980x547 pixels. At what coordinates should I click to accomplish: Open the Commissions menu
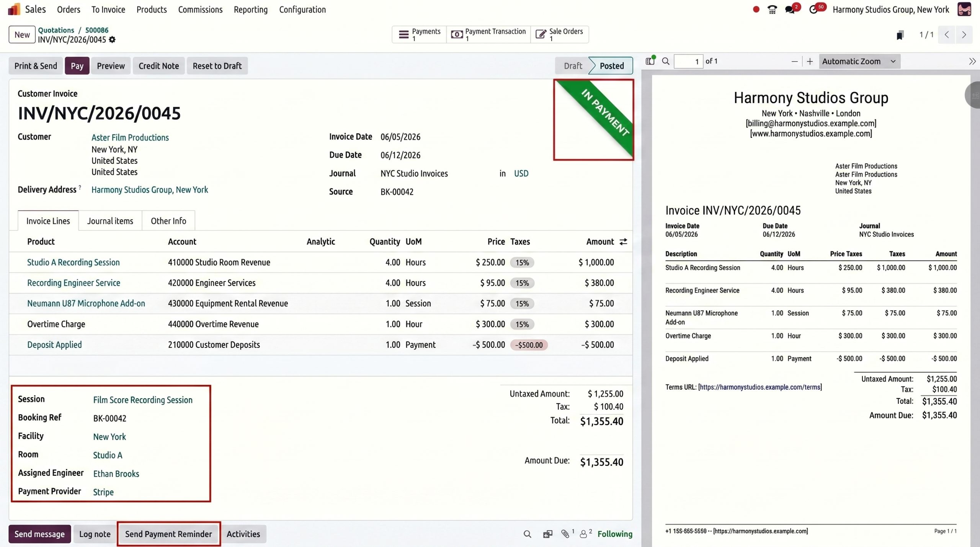(x=200, y=10)
